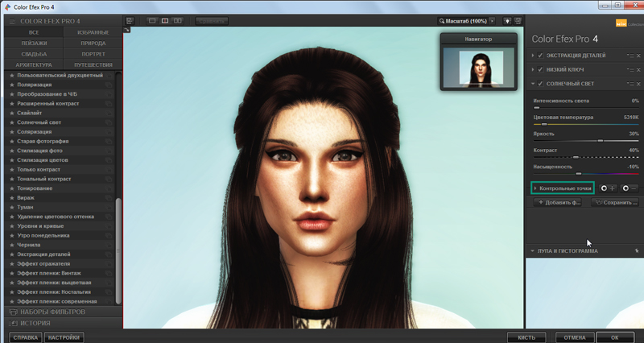Expand the НИЗКИЙ КЛЮЧ filter settings
644x343 pixels.
click(x=533, y=70)
